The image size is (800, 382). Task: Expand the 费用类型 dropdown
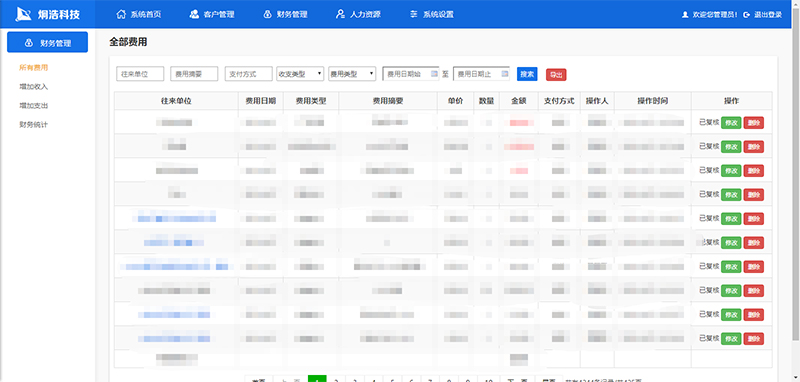(352, 74)
